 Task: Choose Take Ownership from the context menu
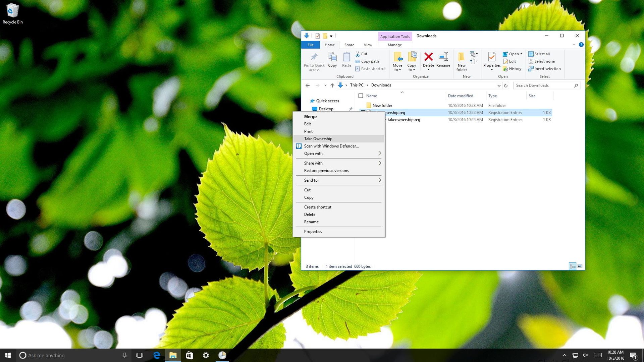[318, 138]
